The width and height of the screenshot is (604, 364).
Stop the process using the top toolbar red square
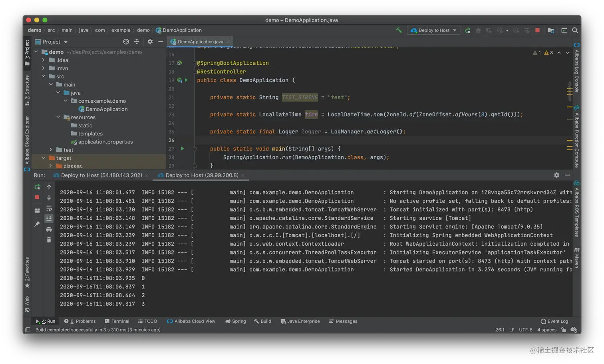tap(538, 30)
